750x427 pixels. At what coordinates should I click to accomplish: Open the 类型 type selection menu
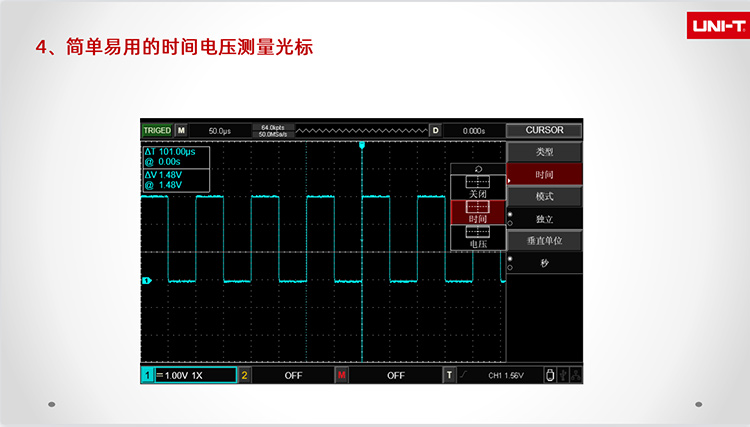544,151
